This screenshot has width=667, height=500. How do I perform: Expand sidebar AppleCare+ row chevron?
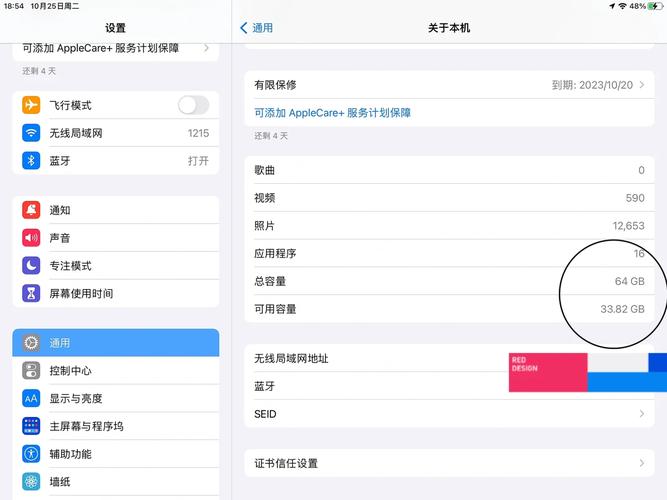[x=206, y=48]
